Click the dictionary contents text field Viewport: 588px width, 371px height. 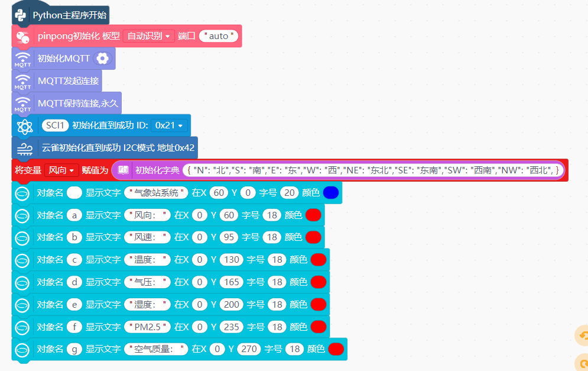(x=372, y=170)
